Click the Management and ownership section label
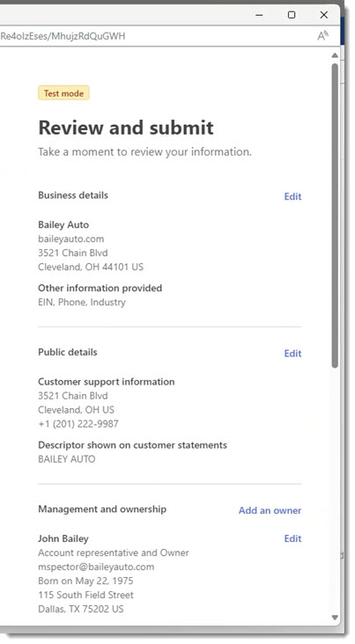This screenshot has width=355, height=644. 102,509
